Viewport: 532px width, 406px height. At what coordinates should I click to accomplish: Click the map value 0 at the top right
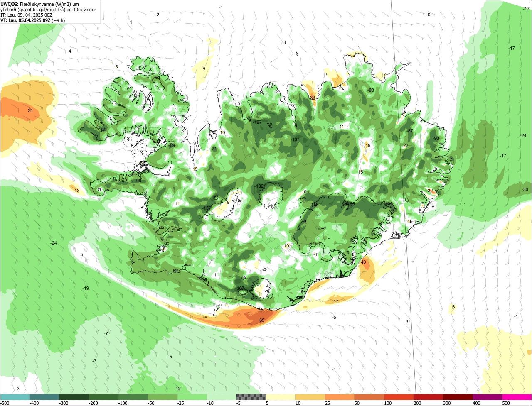coord(429,15)
